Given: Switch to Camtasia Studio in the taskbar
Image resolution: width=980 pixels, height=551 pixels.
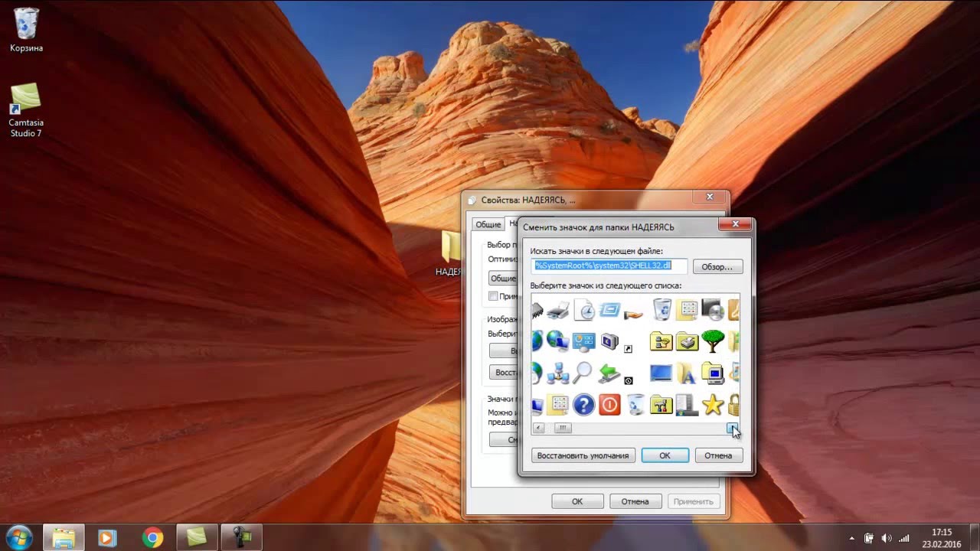Looking at the screenshot, I should click(197, 537).
